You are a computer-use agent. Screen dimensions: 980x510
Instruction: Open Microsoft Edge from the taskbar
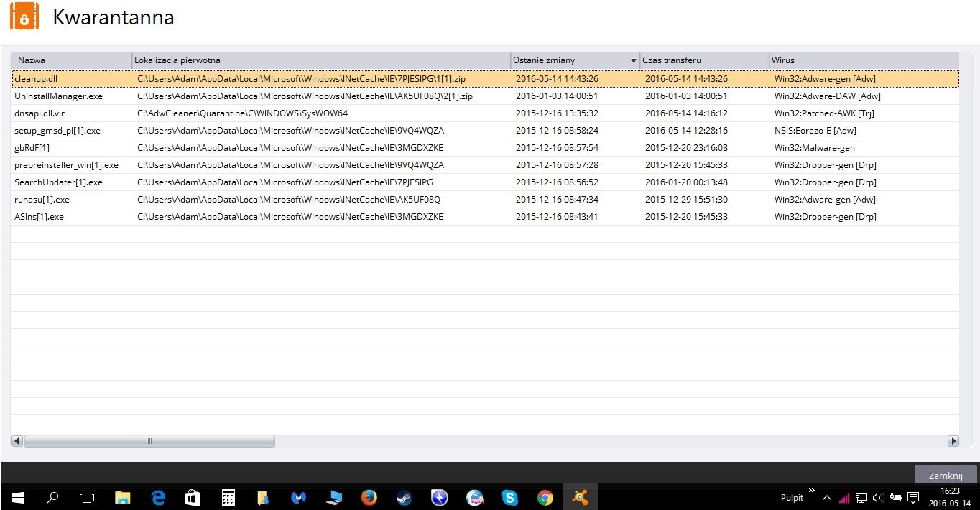(x=158, y=497)
